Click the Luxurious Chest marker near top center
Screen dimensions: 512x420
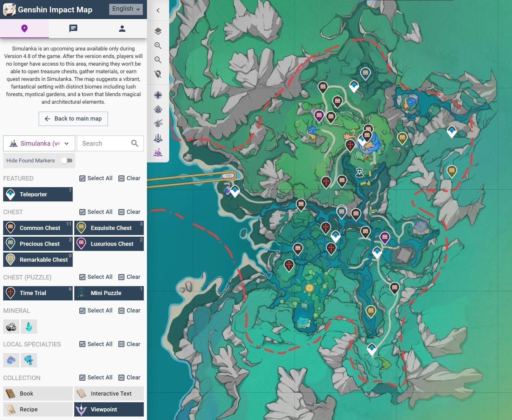(319, 116)
